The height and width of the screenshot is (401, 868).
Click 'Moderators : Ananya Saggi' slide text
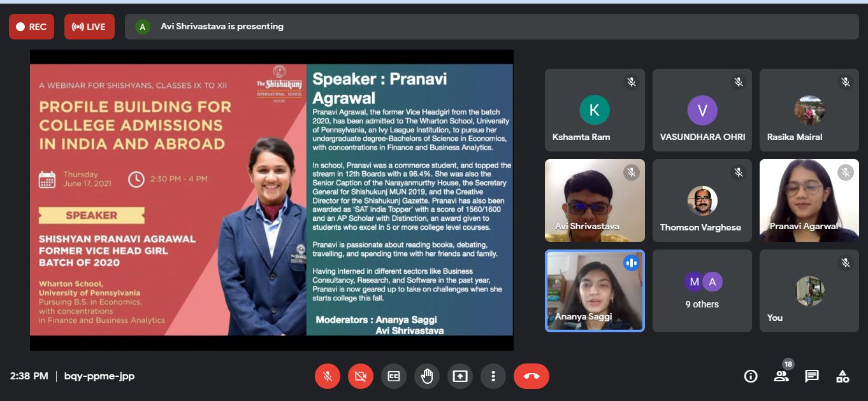[x=377, y=320]
